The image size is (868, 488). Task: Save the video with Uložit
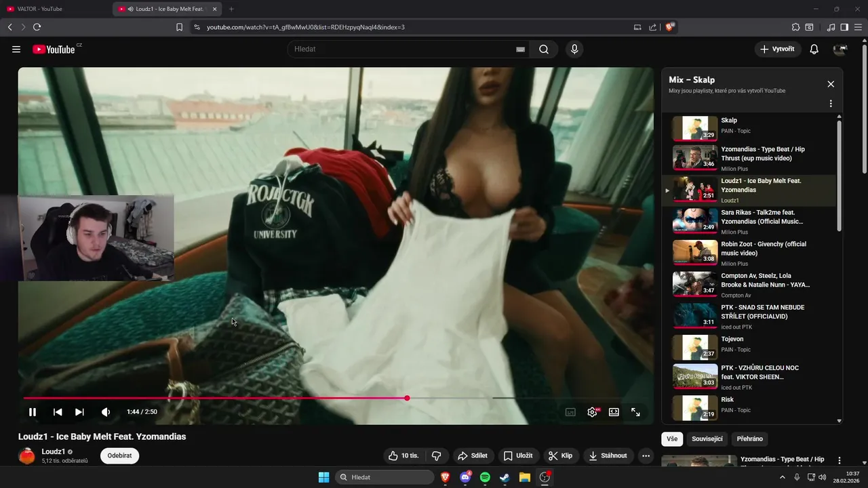coord(519,456)
